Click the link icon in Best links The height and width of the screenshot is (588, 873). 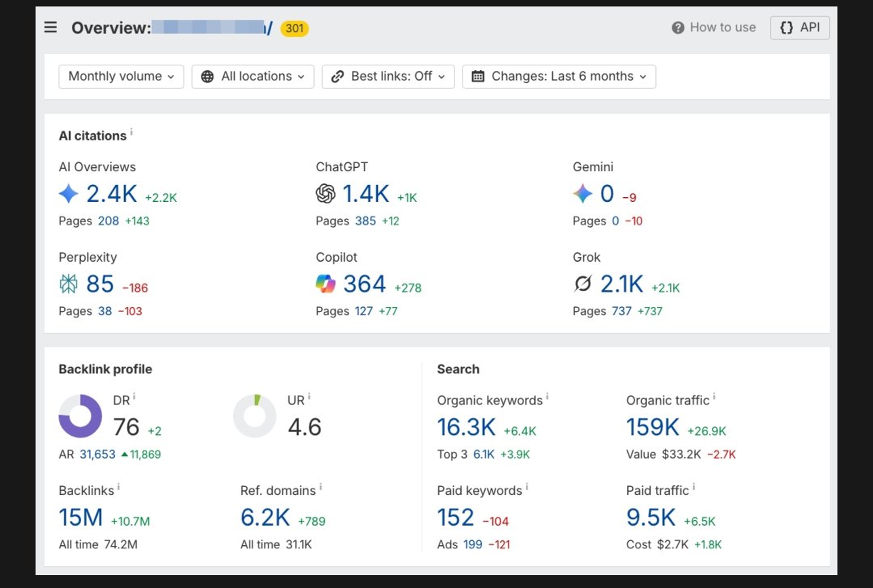(x=337, y=77)
